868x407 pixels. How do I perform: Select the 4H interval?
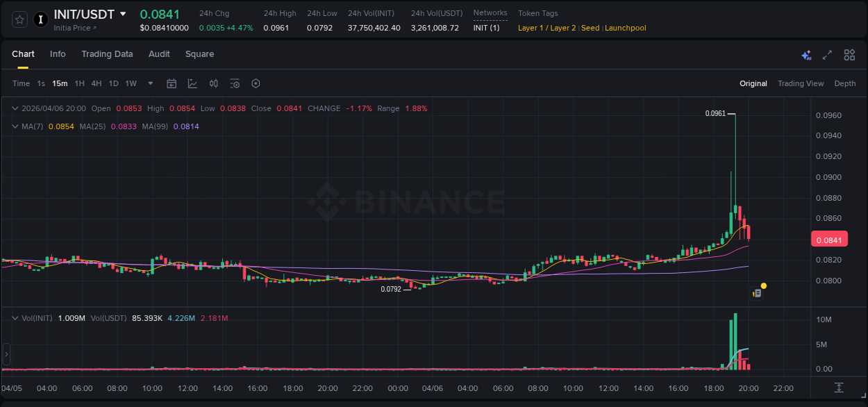(96, 83)
